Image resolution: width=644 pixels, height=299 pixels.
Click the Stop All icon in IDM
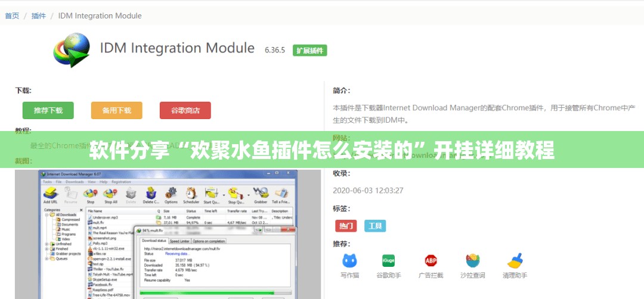click(110, 193)
